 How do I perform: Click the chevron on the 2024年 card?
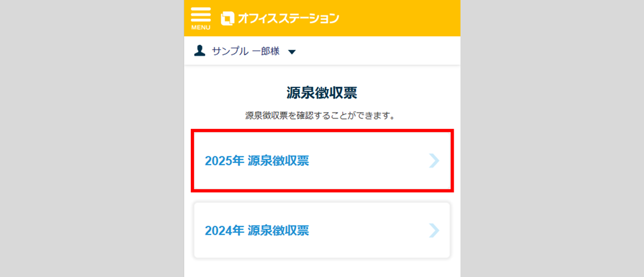point(434,230)
